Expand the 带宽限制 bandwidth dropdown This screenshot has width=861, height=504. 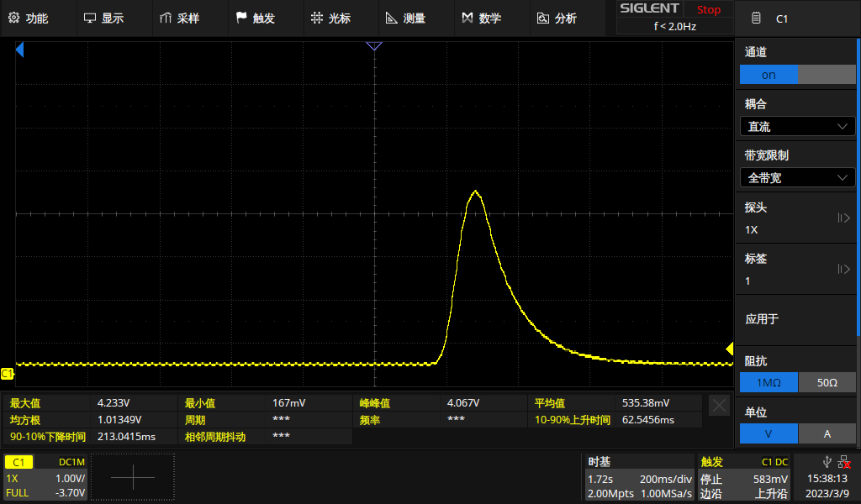tap(797, 177)
